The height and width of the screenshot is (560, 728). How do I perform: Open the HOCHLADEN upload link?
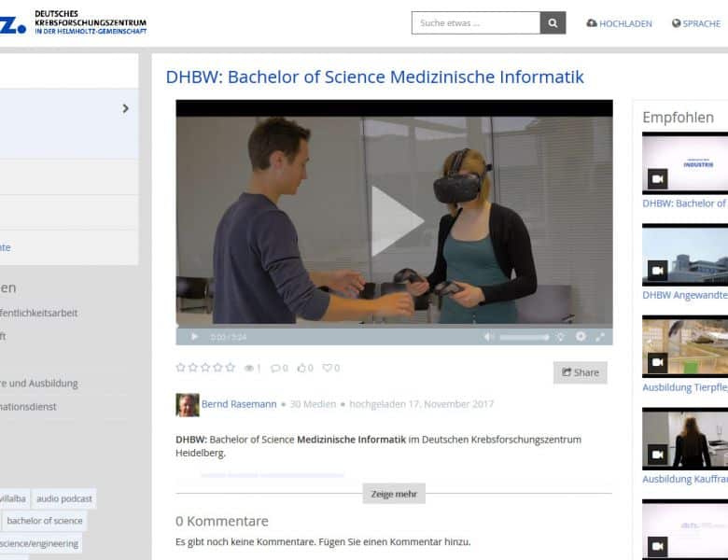click(619, 23)
